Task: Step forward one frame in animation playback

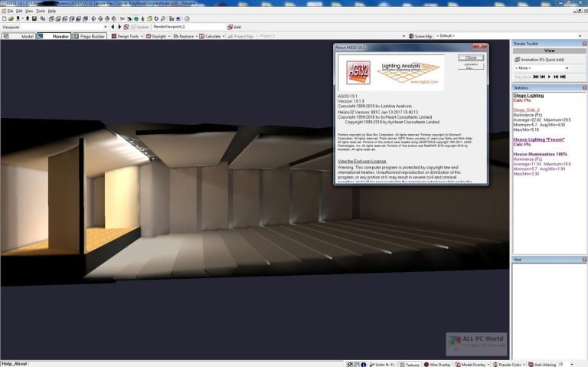Action: 556,77
